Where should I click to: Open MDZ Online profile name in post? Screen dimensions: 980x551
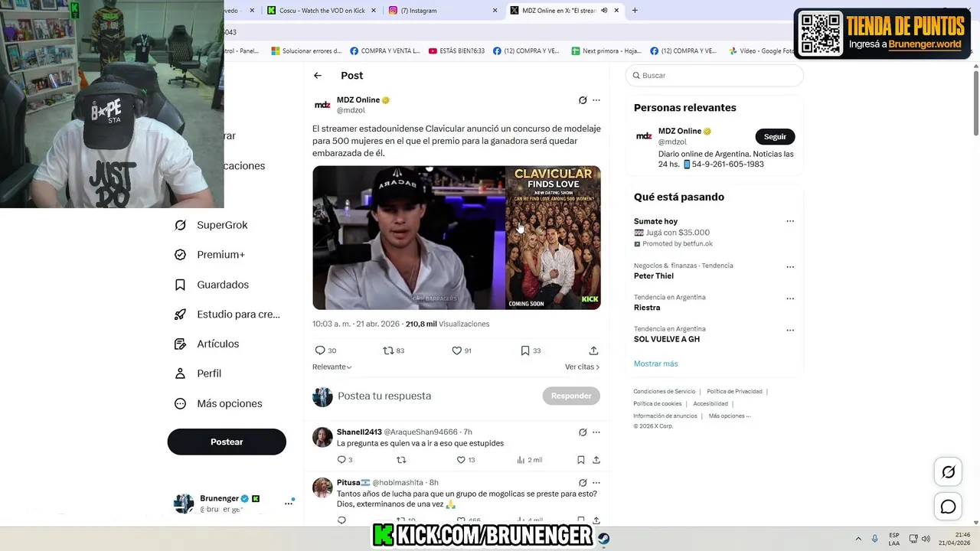[x=358, y=100]
